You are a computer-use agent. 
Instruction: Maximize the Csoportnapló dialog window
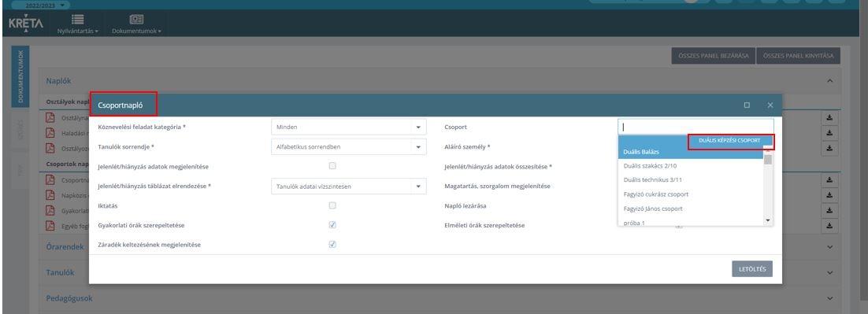(747, 105)
